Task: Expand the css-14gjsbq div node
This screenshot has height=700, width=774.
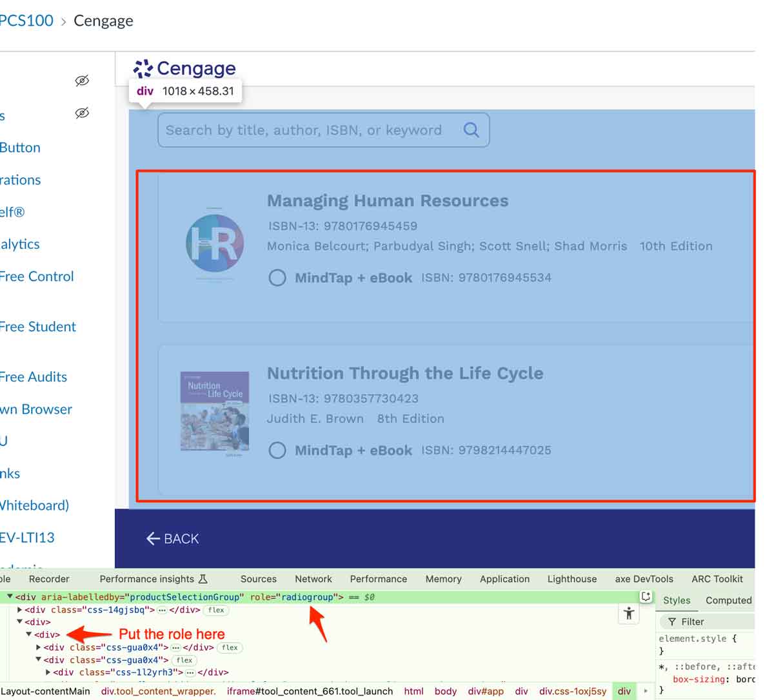Action: point(20,610)
